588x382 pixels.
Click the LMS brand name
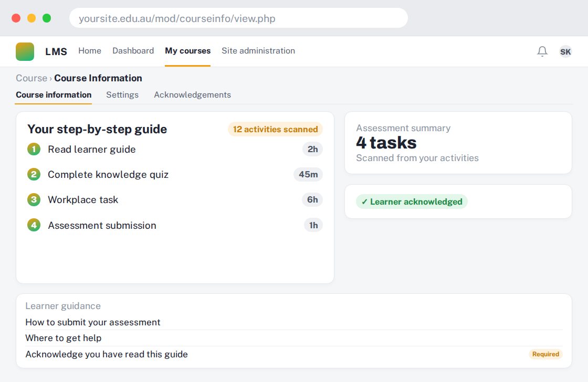56,51
